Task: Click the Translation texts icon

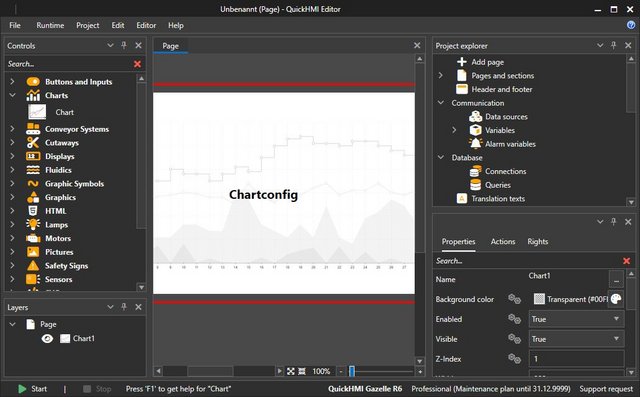Action: tap(462, 199)
